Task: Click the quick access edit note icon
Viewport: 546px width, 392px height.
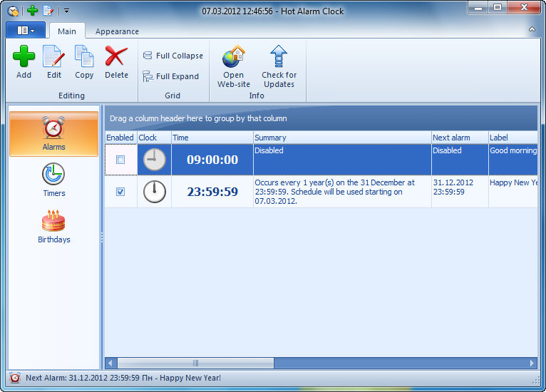Action: point(48,11)
